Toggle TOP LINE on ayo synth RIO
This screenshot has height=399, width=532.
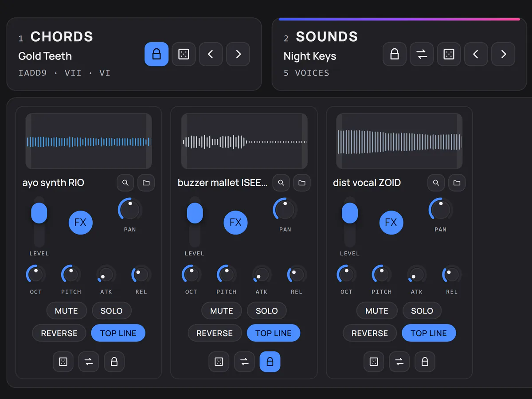[118, 333]
